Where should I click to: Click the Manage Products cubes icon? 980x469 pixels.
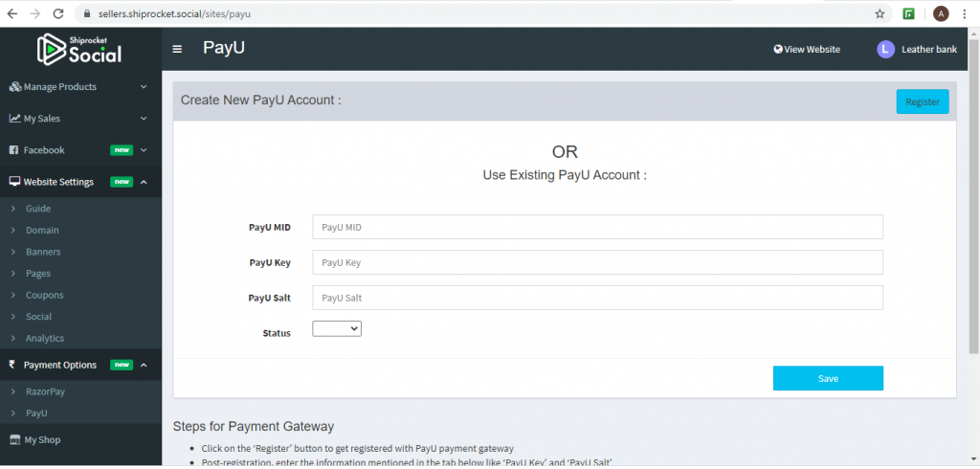click(15, 87)
